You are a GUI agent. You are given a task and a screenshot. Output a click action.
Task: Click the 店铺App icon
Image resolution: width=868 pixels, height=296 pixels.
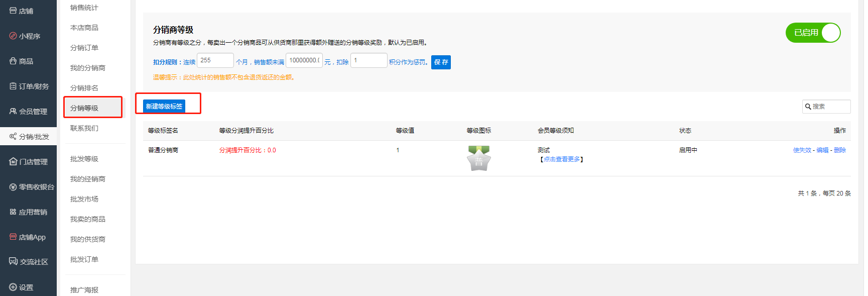13,237
